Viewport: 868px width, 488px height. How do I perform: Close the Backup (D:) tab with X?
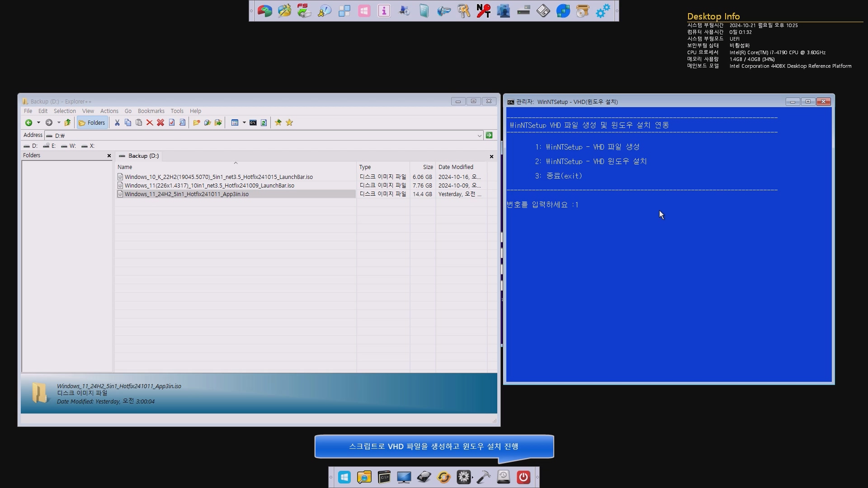[491, 156]
